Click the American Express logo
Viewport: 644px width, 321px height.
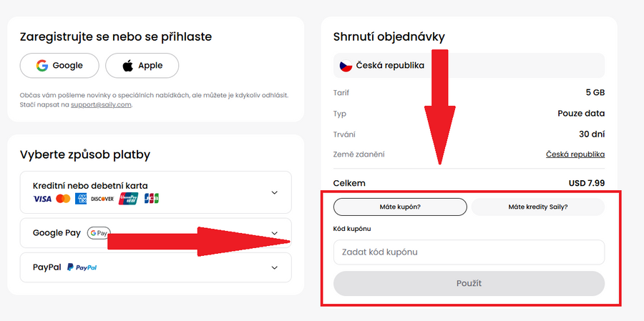[x=82, y=198]
